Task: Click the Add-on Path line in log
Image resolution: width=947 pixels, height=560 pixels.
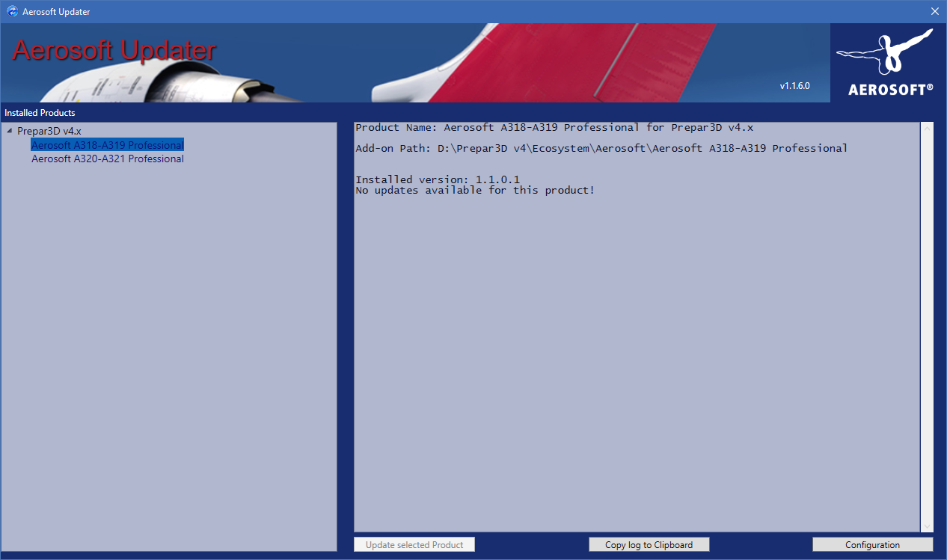Action: click(x=601, y=149)
